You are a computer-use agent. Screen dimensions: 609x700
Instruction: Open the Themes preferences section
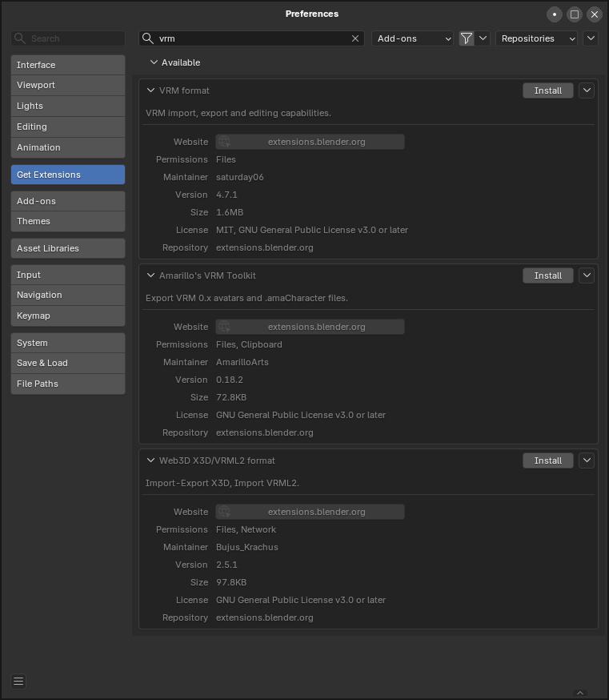(68, 221)
